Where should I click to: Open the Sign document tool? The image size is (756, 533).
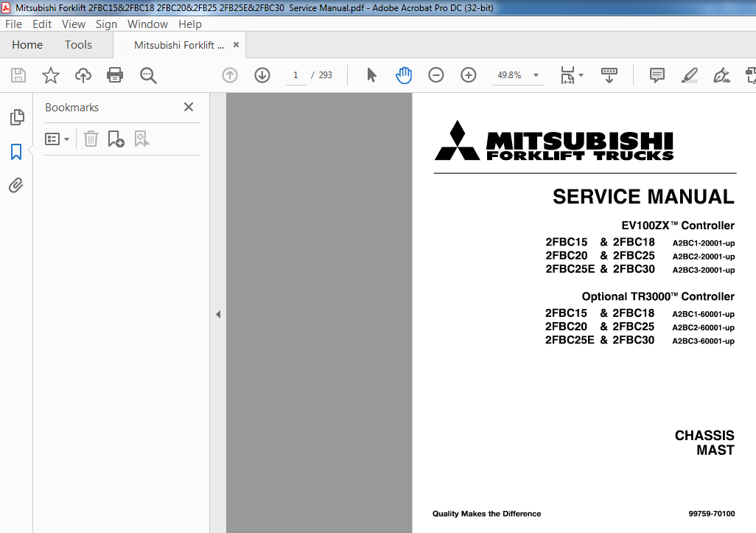[721, 75]
